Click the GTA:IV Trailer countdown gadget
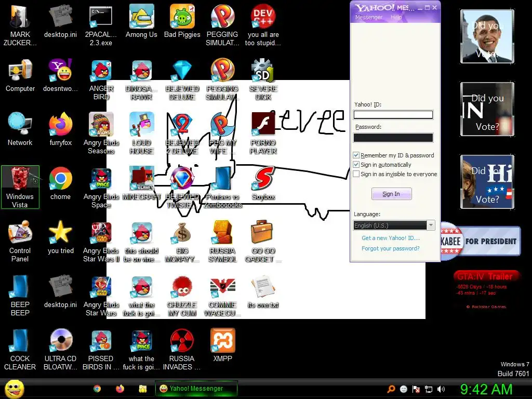Screen dimensions: 532x399 [x=486, y=289]
